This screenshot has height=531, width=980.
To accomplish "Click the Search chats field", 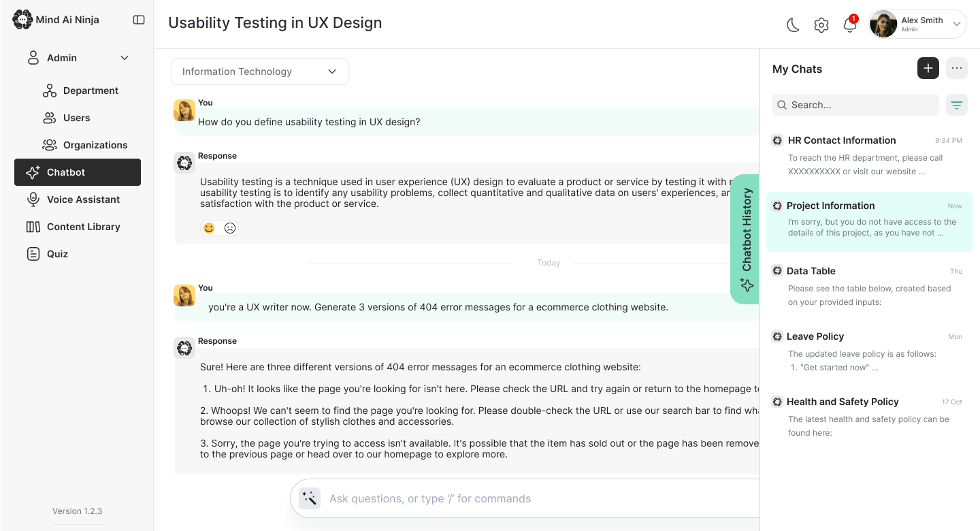I will 855,105.
